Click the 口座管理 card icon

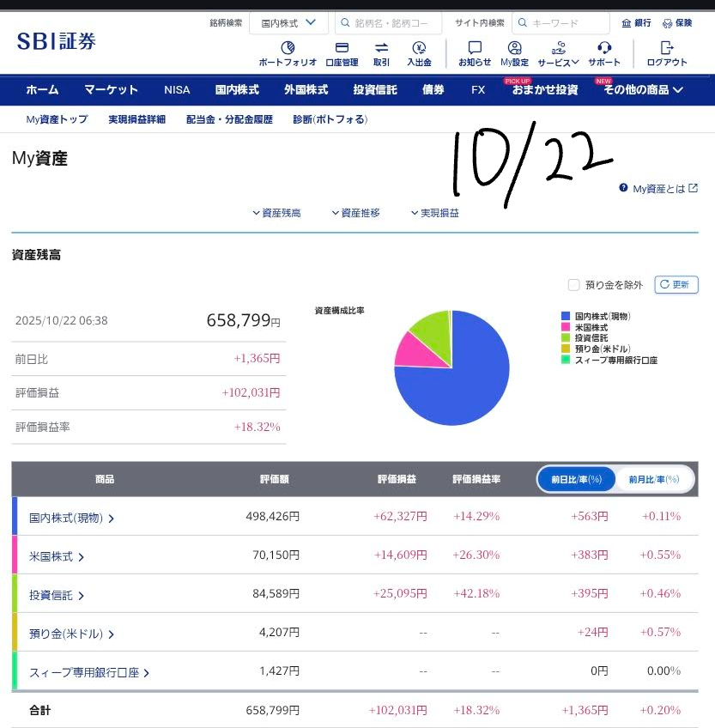pos(342,48)
